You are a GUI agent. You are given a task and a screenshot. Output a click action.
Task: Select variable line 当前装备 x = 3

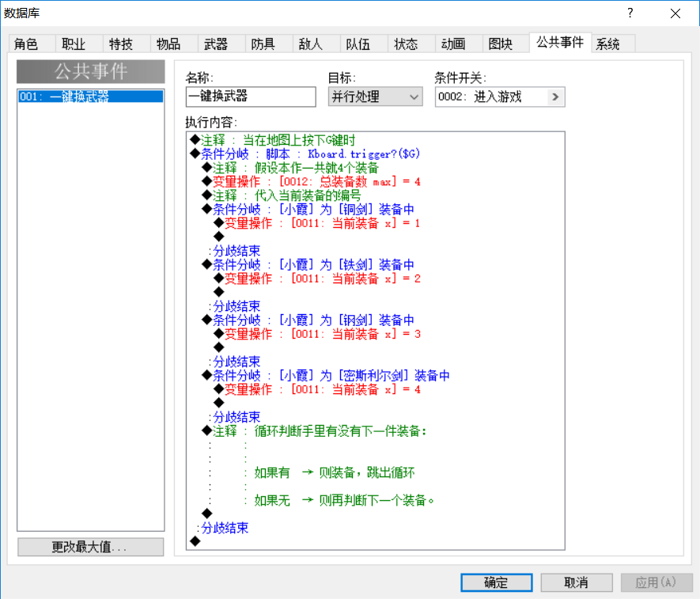(317, 334)
